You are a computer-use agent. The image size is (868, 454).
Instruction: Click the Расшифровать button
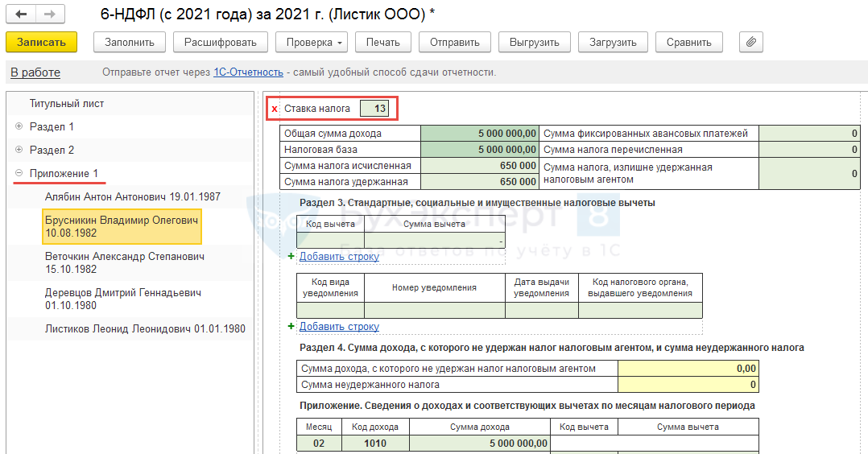pyautogui.click(x=221, y=42)
